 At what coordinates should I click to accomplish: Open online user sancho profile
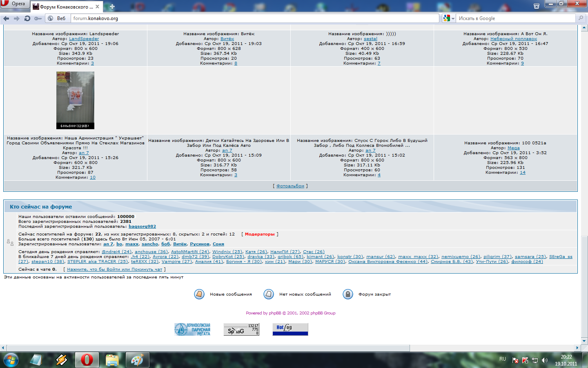150,244
